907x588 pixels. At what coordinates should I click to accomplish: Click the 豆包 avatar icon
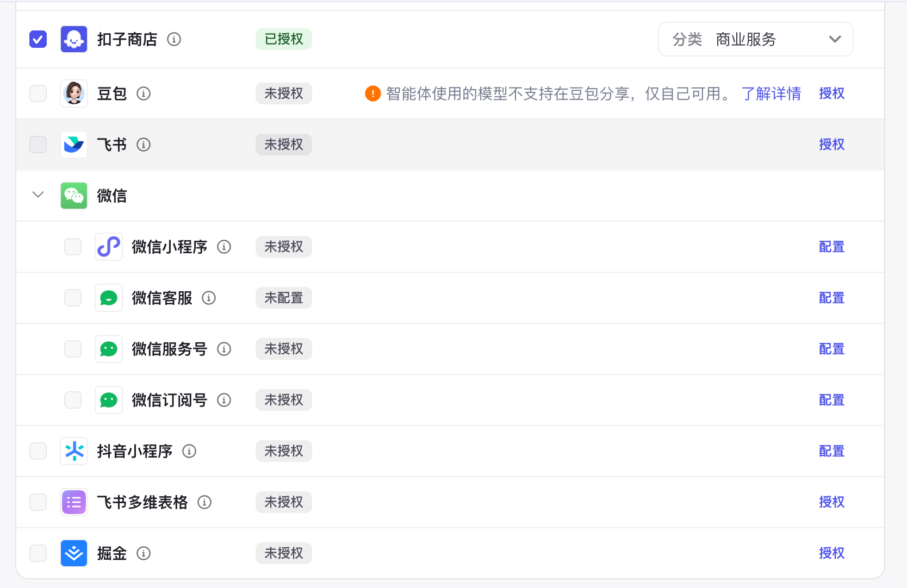click(x=74, y=93)
